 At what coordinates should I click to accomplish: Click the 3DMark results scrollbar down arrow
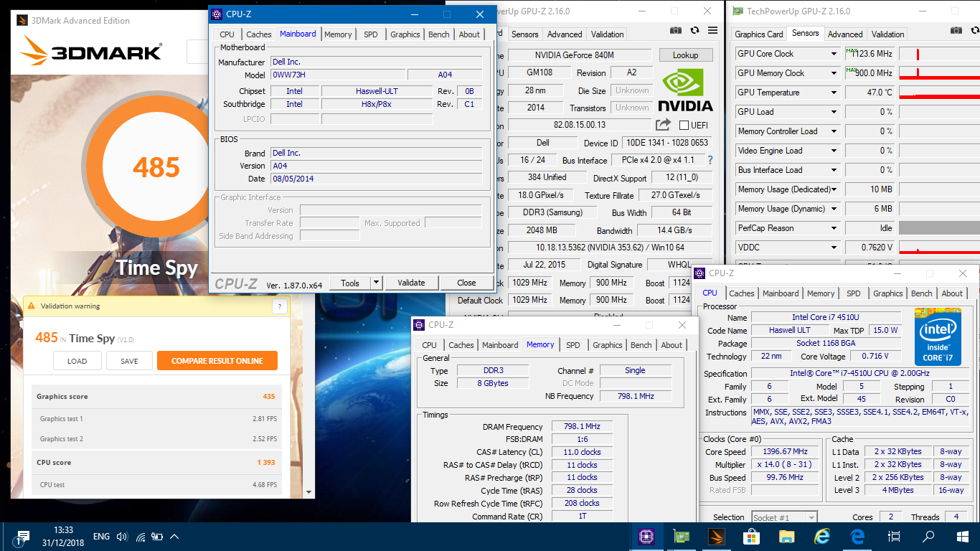tap(309, 492)
